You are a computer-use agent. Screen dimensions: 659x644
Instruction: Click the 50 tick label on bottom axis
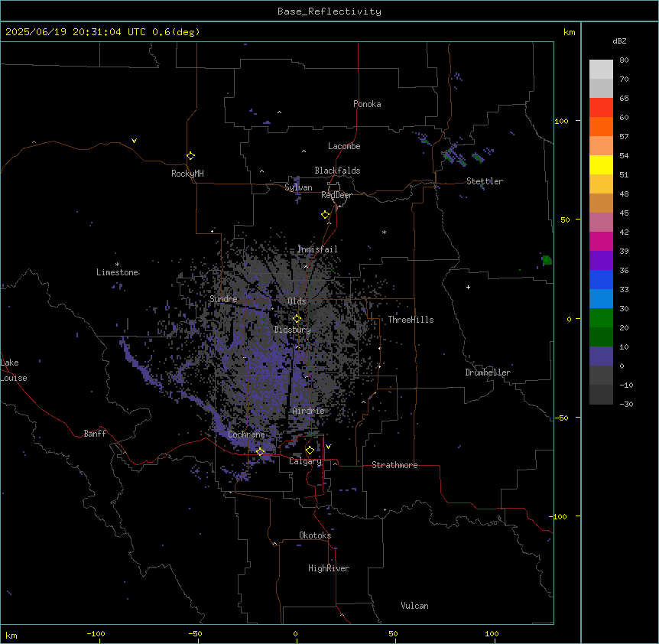pyautogui.click(x=393, y=633)
